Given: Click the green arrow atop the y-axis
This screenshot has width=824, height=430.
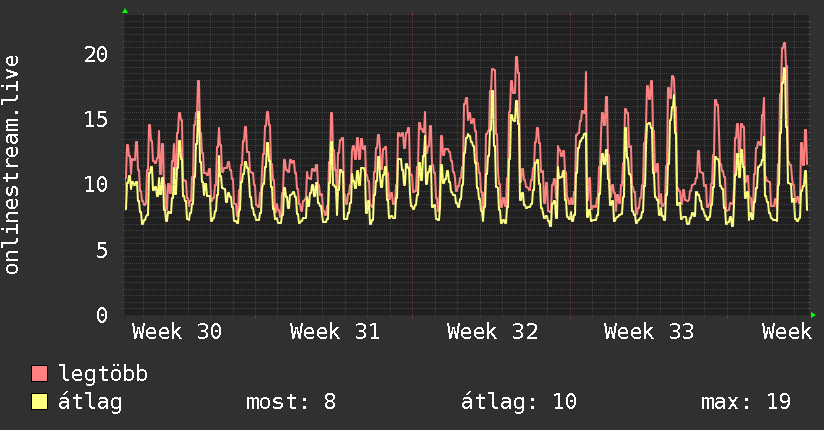Looking at the screenshot, I should (125, 11).
